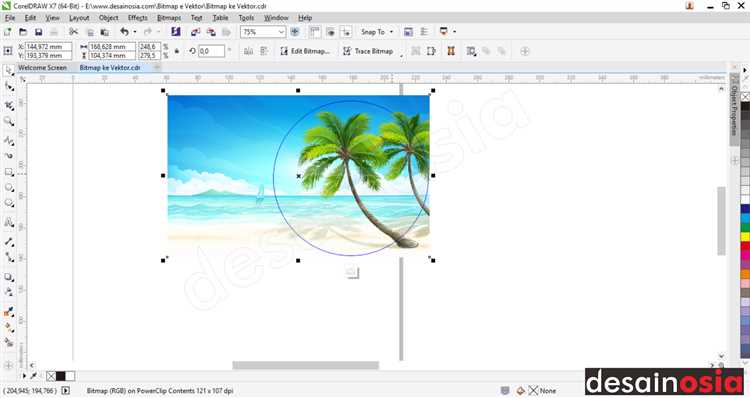Click the Resample bitmap icon

pyautogui.click(x=431, y=51)
